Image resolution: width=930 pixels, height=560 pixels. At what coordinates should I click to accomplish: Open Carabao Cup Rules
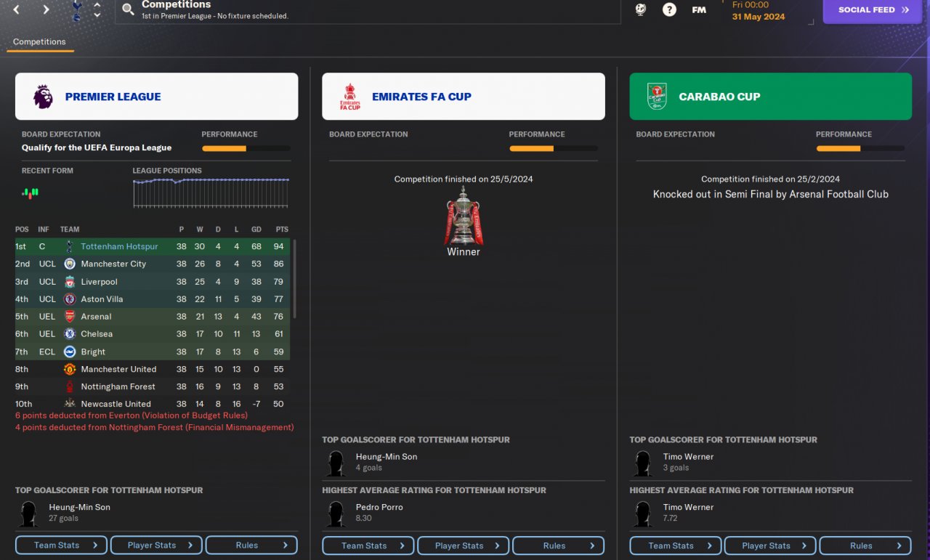click(x=865, y=545)
